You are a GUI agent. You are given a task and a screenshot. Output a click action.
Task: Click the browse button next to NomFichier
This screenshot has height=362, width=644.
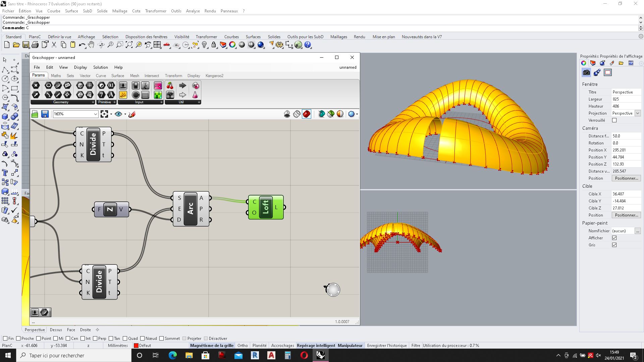638,231
